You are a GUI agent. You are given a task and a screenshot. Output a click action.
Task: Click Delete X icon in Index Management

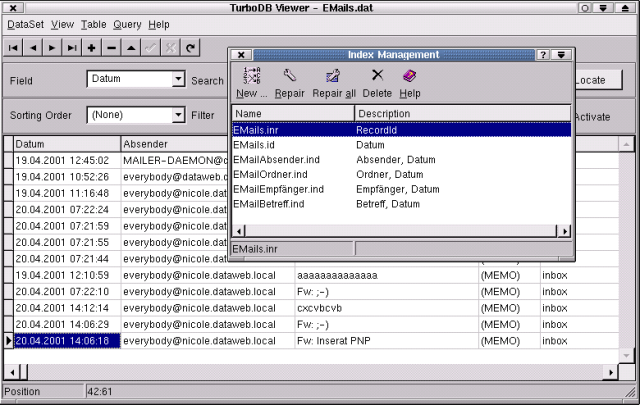(377, 83)
